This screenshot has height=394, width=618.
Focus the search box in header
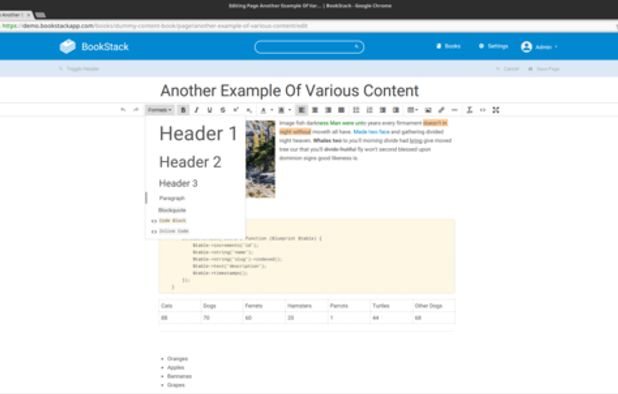tap(309, 47)
